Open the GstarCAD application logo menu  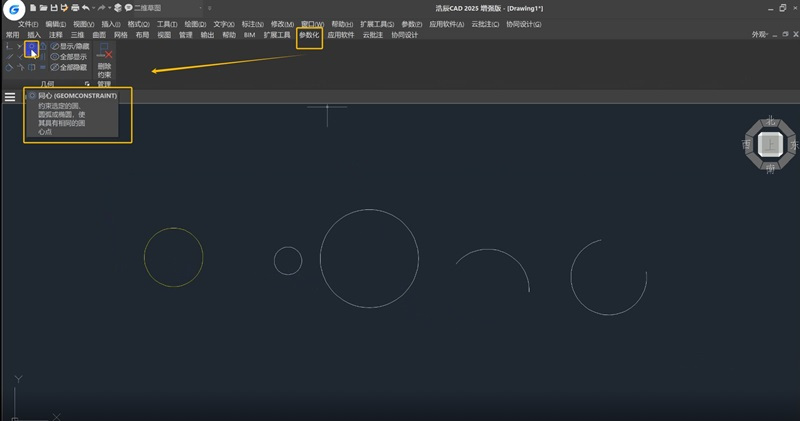[x=11, y=12]
